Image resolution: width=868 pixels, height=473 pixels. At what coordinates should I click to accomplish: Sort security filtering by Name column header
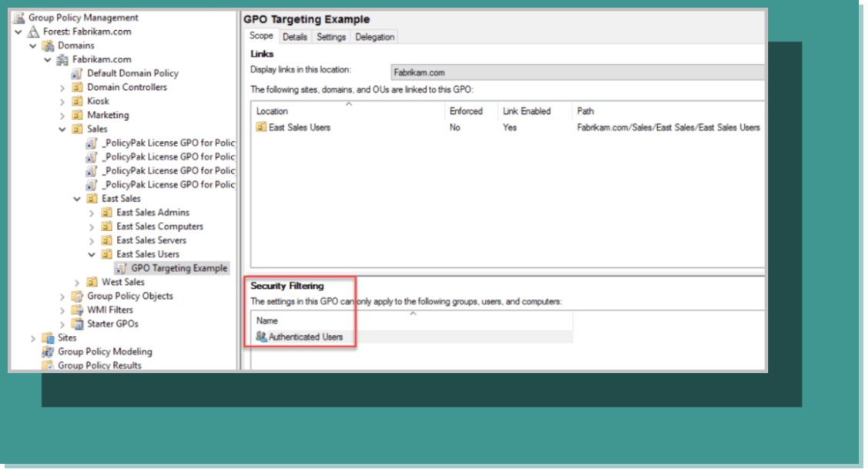click(412, 320)
